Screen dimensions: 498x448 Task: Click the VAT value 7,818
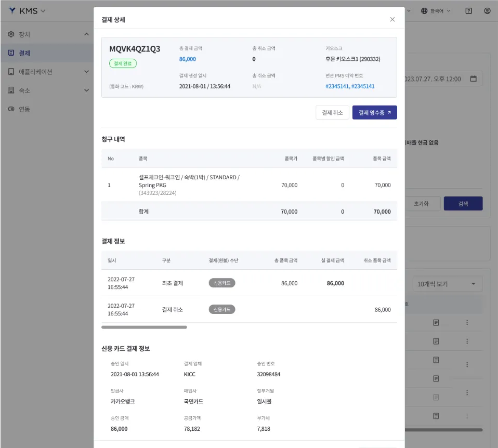click(264, 429)
